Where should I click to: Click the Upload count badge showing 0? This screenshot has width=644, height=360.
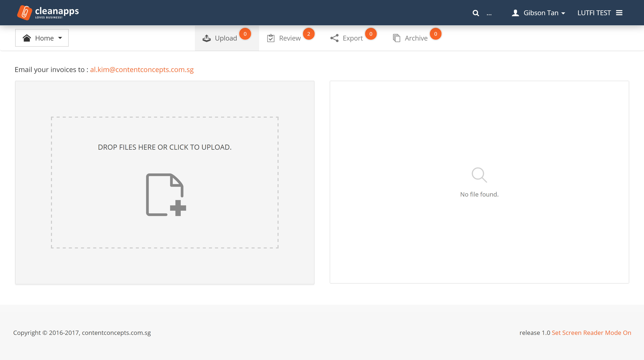245,34
